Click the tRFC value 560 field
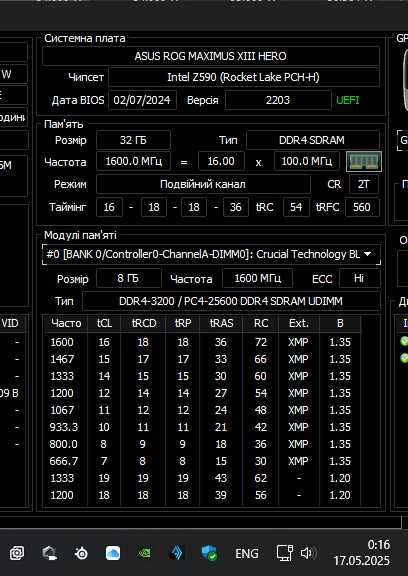Screen dimensions: 408x576 pos(362,207)
